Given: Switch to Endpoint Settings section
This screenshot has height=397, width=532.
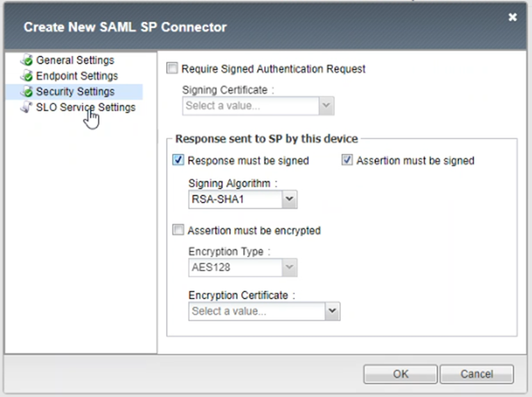Looking at the screenshot, I should point(77,76).
